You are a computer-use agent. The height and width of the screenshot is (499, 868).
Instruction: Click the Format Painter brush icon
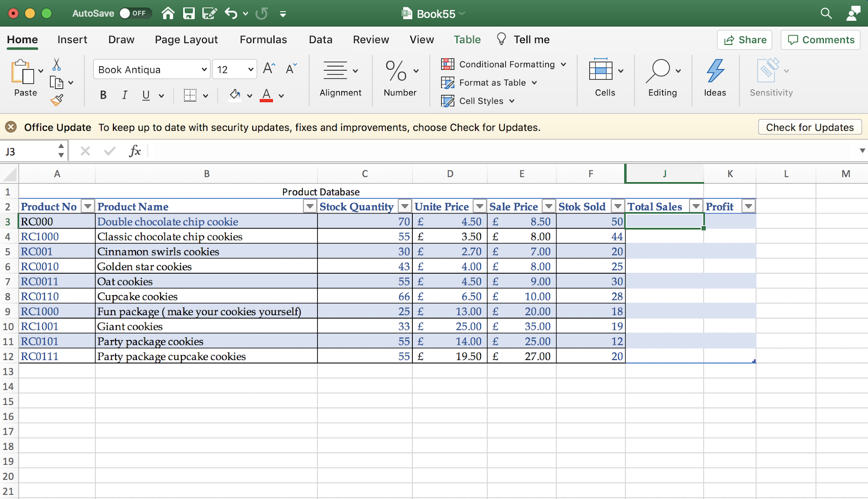pos(57,100)
